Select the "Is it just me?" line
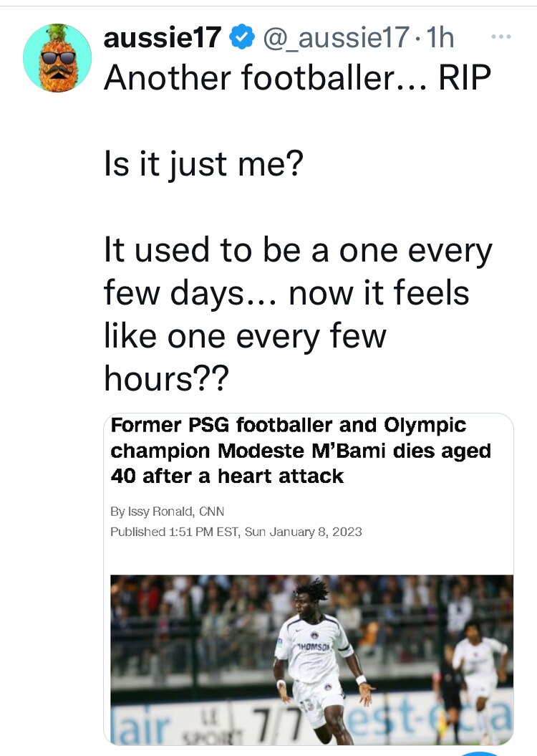 [x=203, y=166]
